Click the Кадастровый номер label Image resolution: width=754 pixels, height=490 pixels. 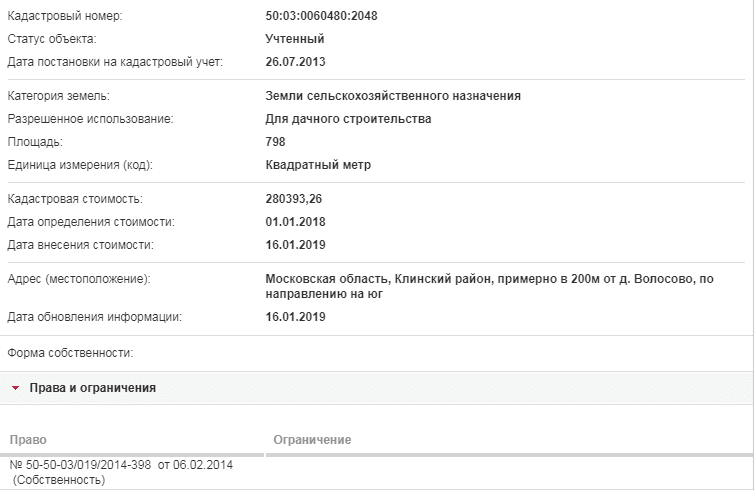pos(65,16)
